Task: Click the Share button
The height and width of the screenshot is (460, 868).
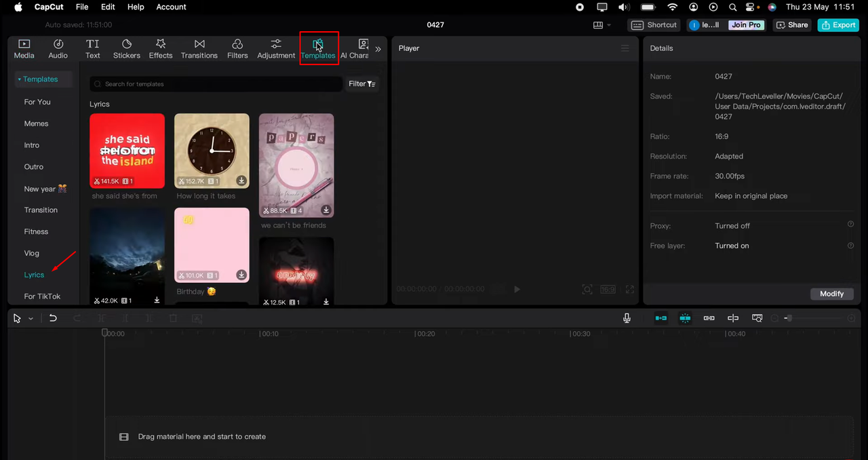Action: [792, 25]
